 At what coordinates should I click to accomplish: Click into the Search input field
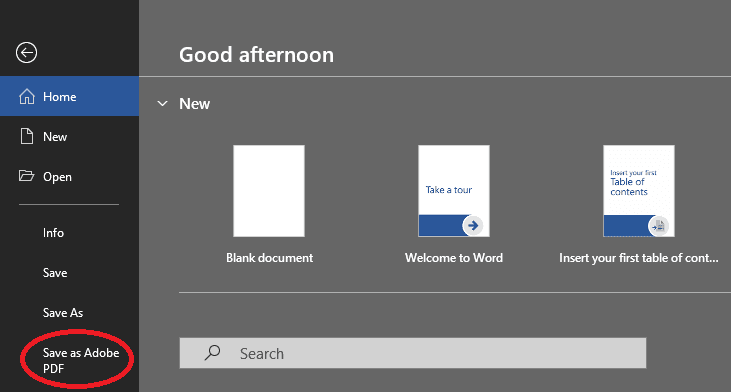tap(413, 353)
